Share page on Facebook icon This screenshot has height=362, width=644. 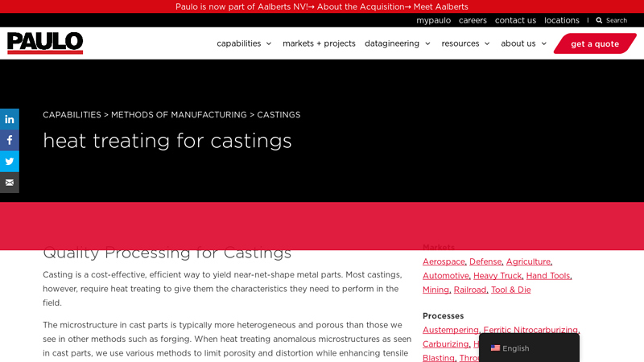10,140
